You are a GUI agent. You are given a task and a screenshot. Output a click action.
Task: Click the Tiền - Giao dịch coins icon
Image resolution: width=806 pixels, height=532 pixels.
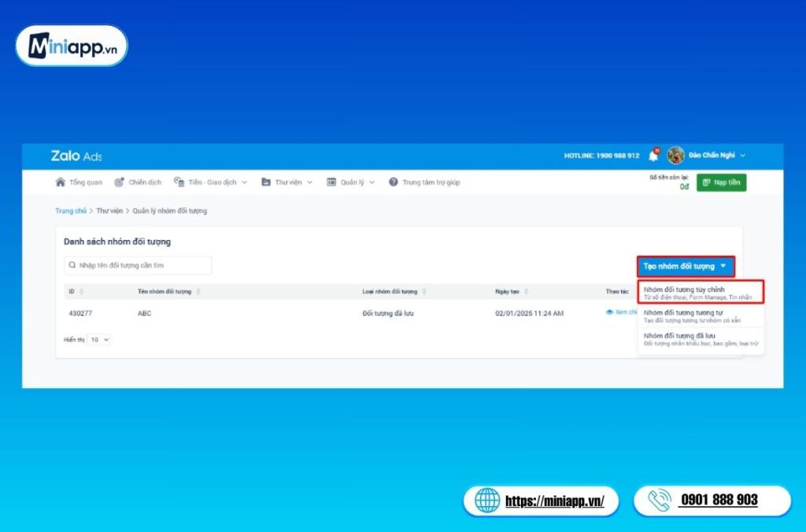coord(179,182)
